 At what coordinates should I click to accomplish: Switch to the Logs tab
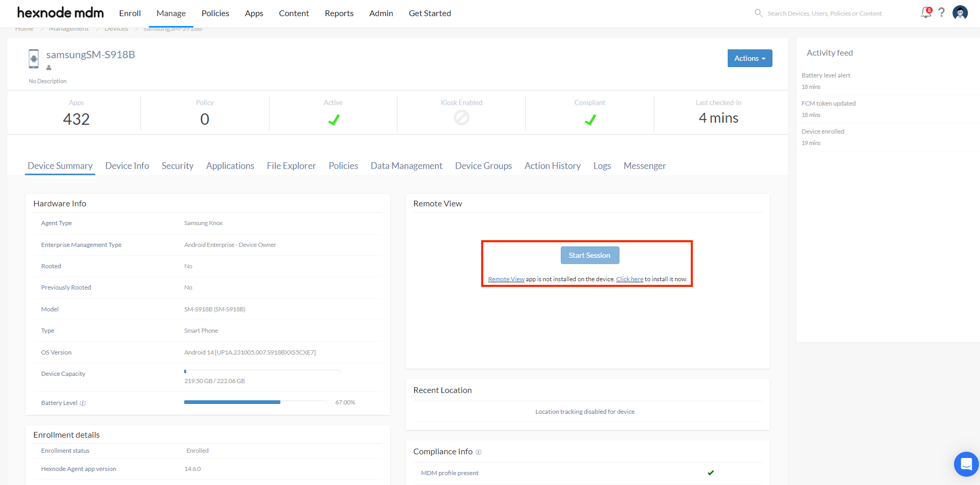click(602, 166)
